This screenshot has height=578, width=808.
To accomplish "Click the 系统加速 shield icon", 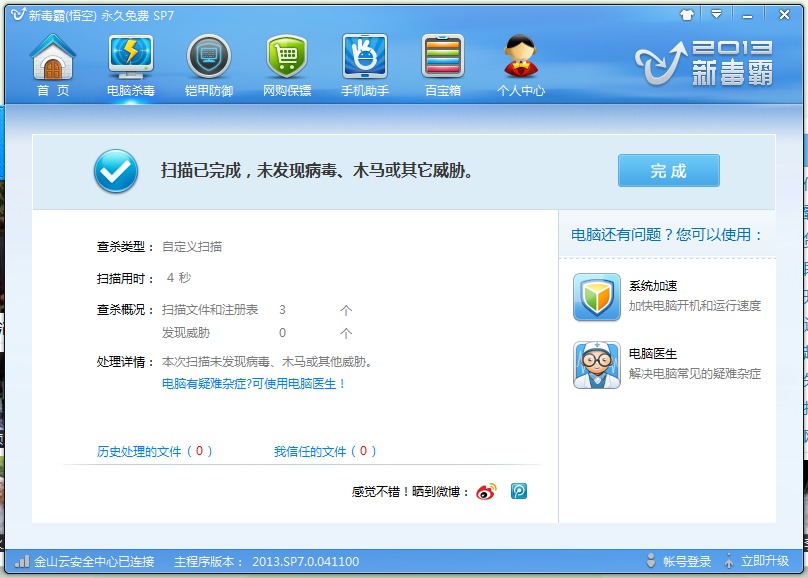I will coord(597,297).
